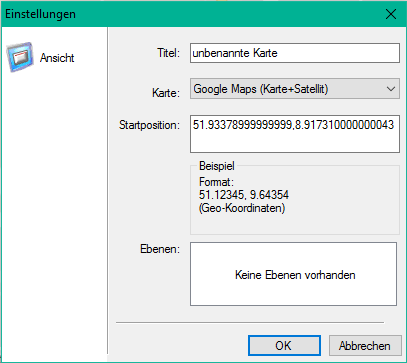The width and height of the screenshot is (407, 363).
Task: Click the Karte: label
Action: (166, 93)
